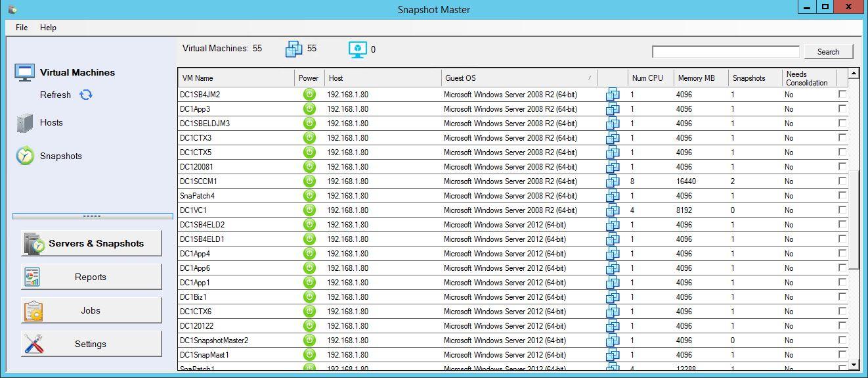Select the checkbox for DC1SBELDJM3
Screen dimensions: 868x378
[842, 123]
